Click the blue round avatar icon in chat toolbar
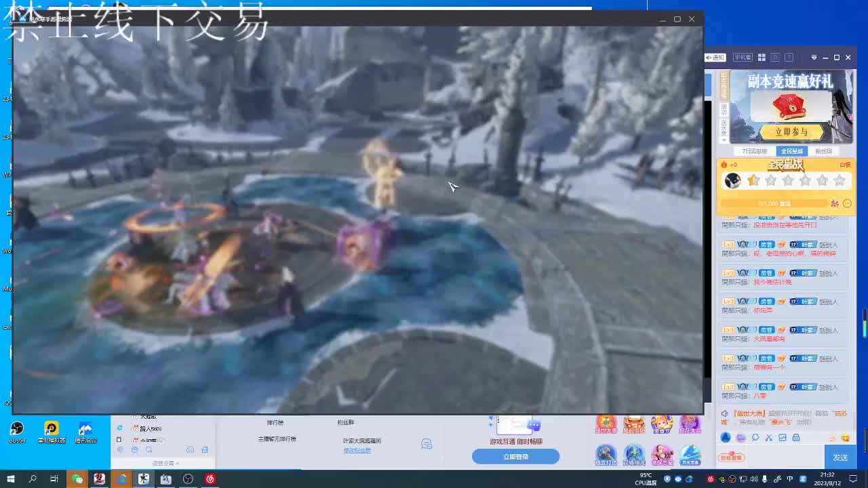868x488 pixels. point(726,438)
